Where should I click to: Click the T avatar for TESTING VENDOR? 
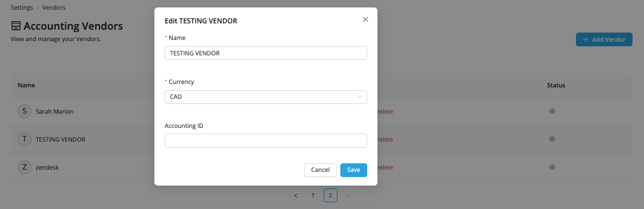click(25, 139)
